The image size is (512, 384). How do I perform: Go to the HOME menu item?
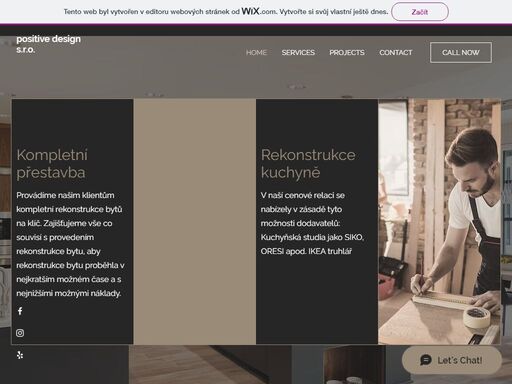(x=256, y=53)
